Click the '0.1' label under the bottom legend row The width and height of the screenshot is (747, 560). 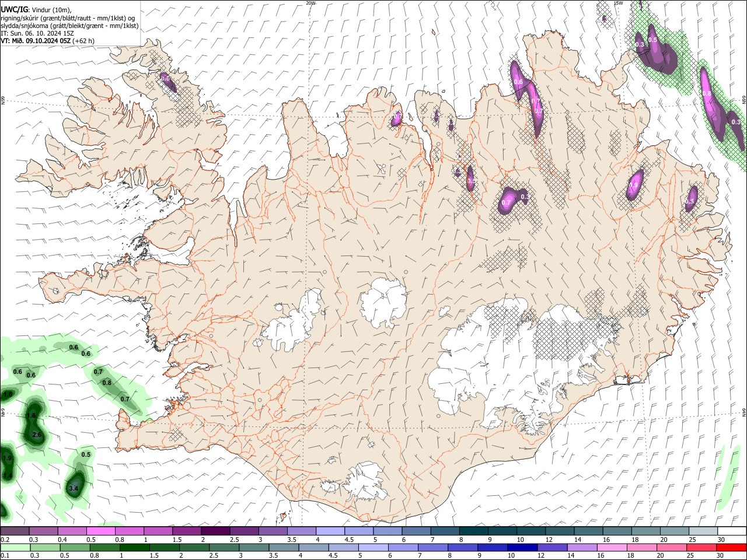(x=5, y=556)
